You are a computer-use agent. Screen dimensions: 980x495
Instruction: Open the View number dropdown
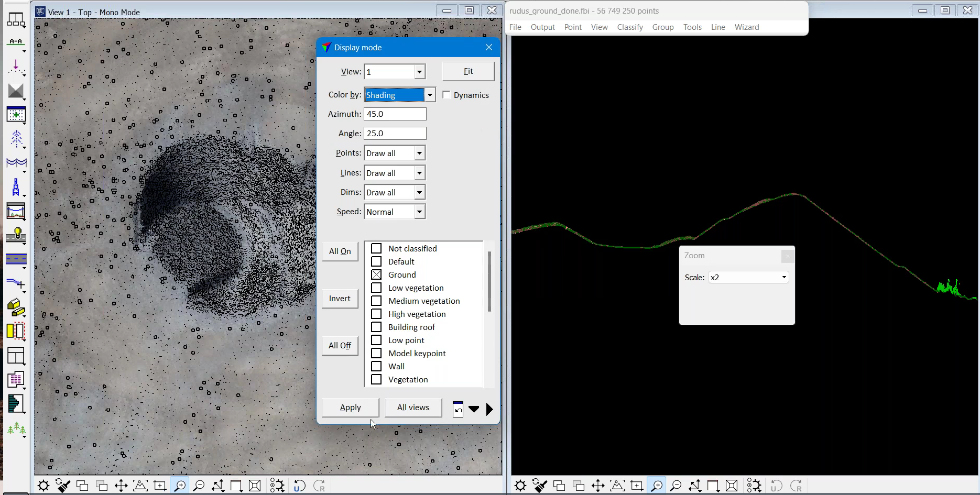pyautogui.click(x=419, y=72)
